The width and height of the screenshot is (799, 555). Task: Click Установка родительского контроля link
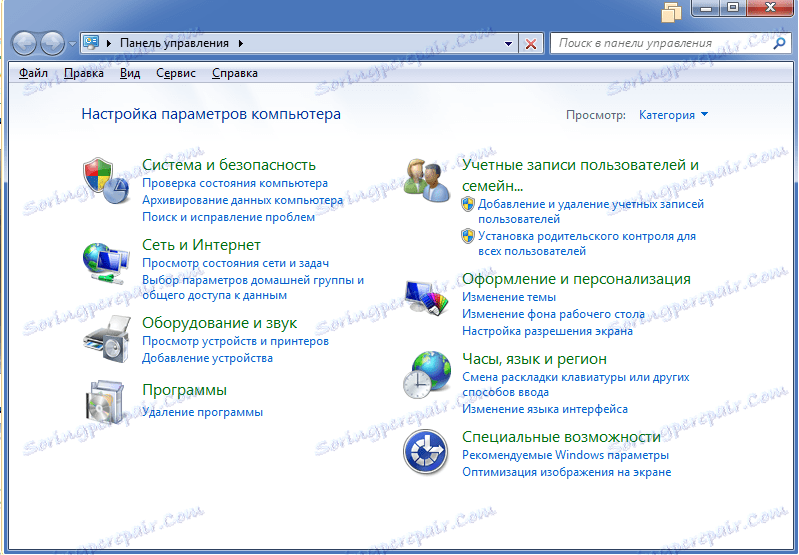point(587,244)
